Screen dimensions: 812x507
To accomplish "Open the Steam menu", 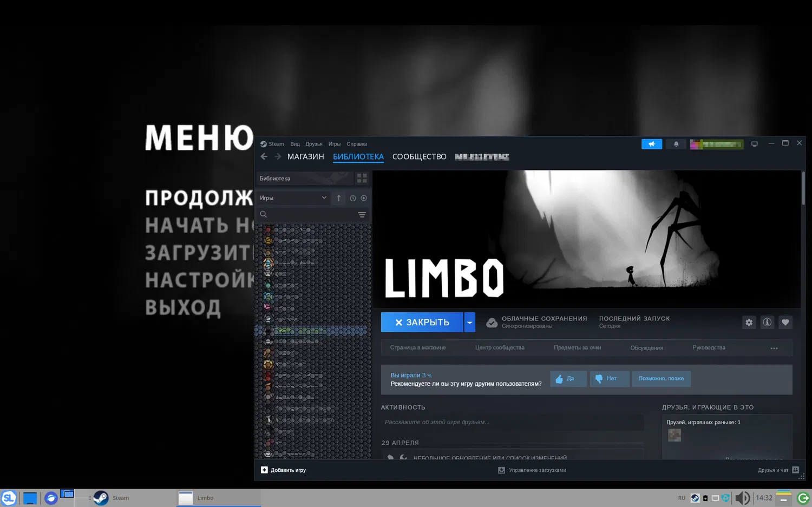I will click(x=272, y=144).
